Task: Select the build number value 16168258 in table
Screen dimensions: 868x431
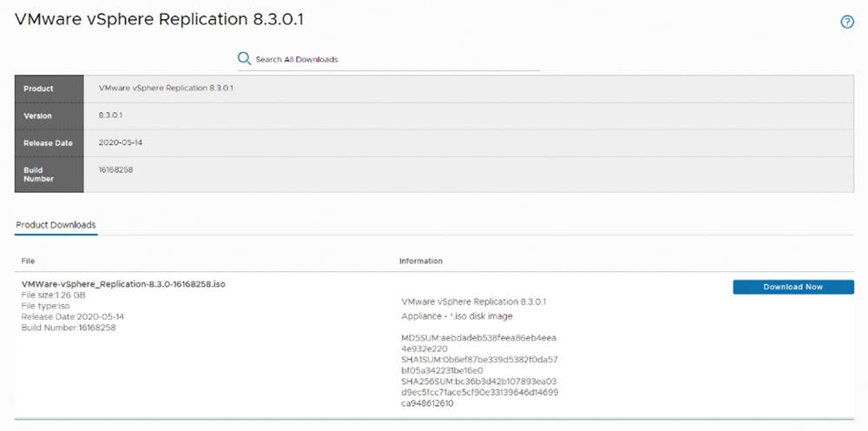Action: pos(115,169)
